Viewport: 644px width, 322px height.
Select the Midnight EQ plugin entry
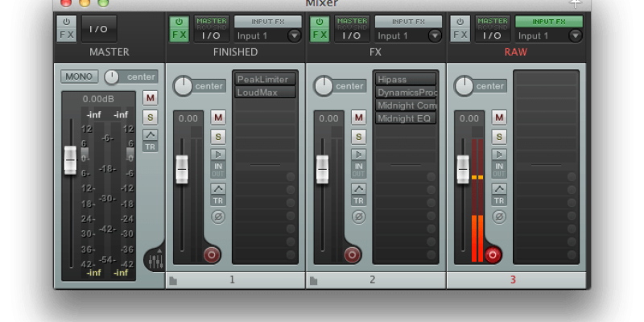(x=406, y=118)
